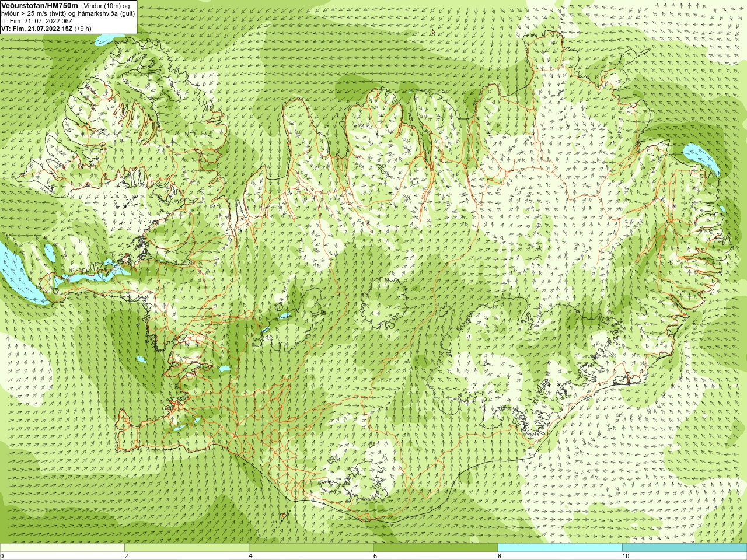Click the hviður > 25 m/s description line
Image resolution: width=747 pixels, height=560 pixels.
[x=68, y=13]
